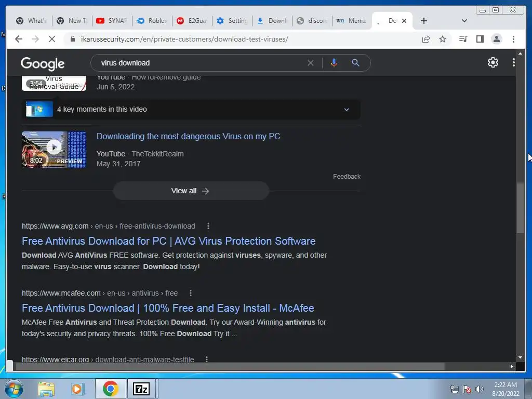Click the eicar.org testfile URL
The height and width of the screenshot is (399, 532).
pyautogui.click(x=108, y=359)
